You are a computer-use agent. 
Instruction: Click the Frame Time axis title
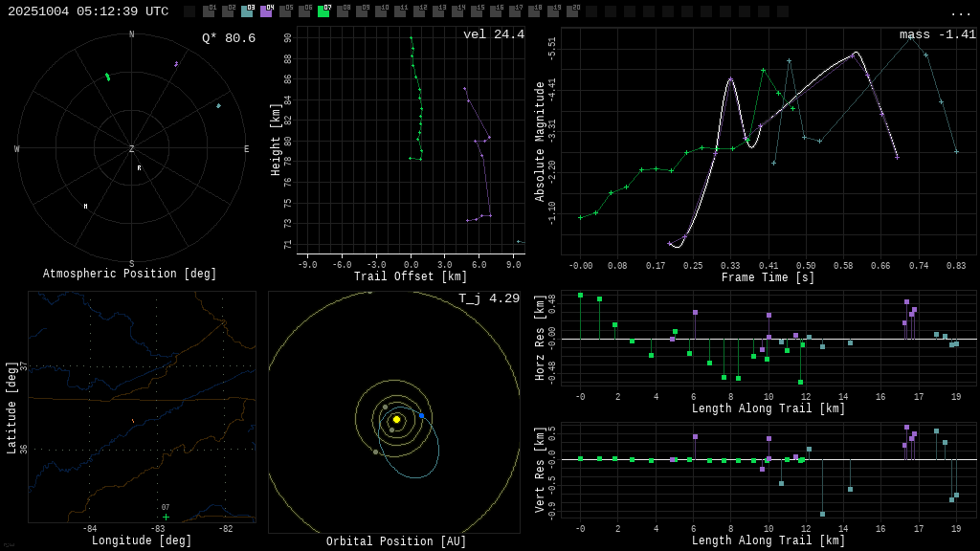[768, 277]
